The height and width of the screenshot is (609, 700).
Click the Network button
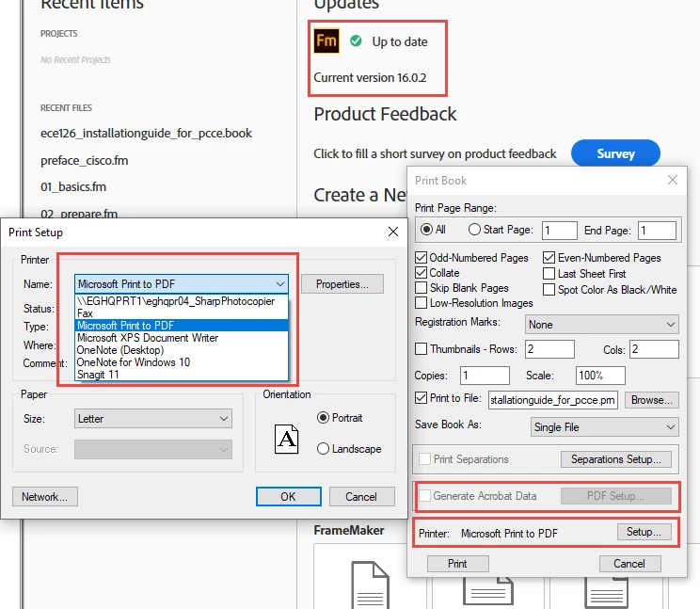(x=44, y=496)
